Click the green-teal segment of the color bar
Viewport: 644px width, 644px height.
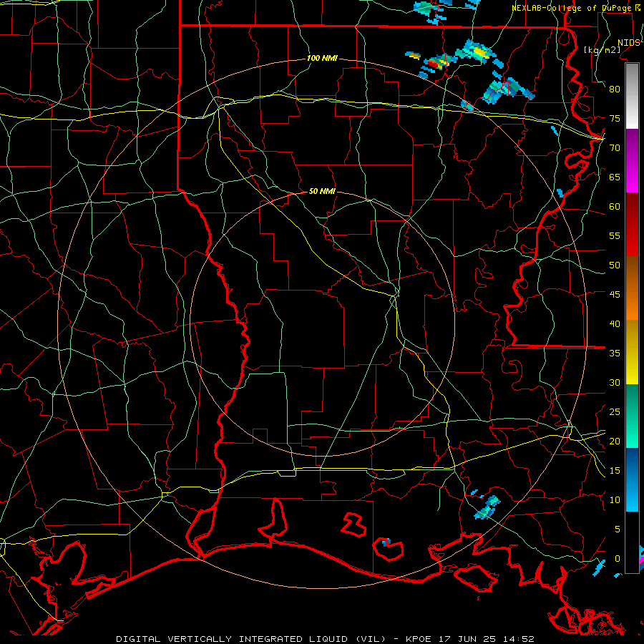[x=632, y=416]
